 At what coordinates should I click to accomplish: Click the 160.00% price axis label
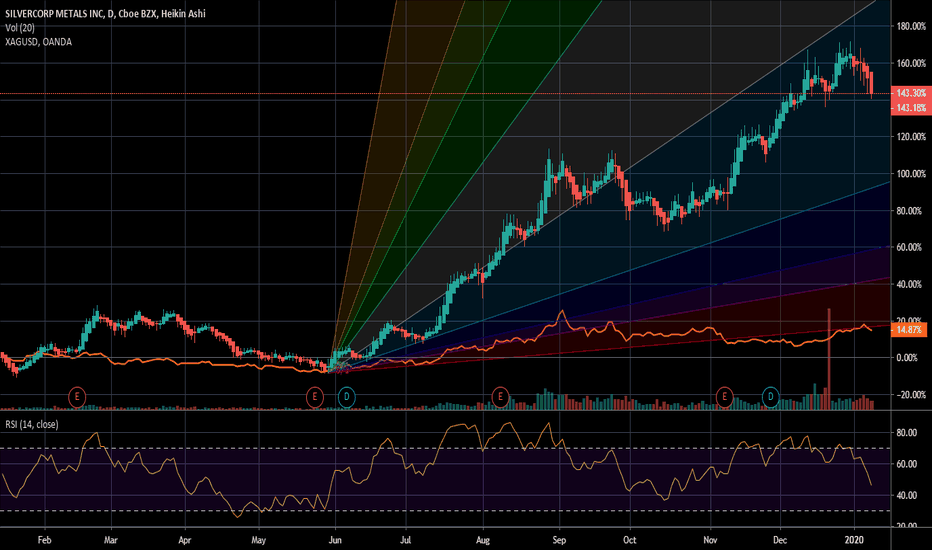click(911, 63)
